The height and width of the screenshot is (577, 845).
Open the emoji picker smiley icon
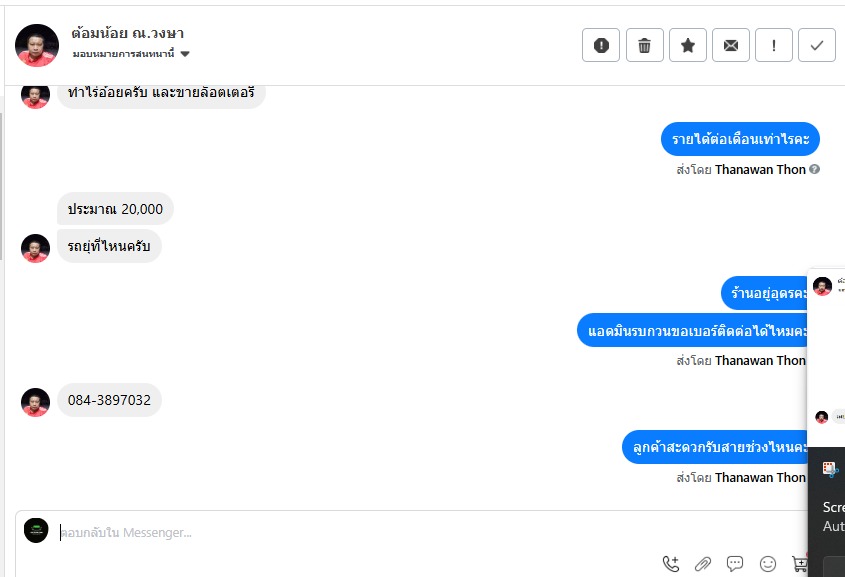pos(767,564)
